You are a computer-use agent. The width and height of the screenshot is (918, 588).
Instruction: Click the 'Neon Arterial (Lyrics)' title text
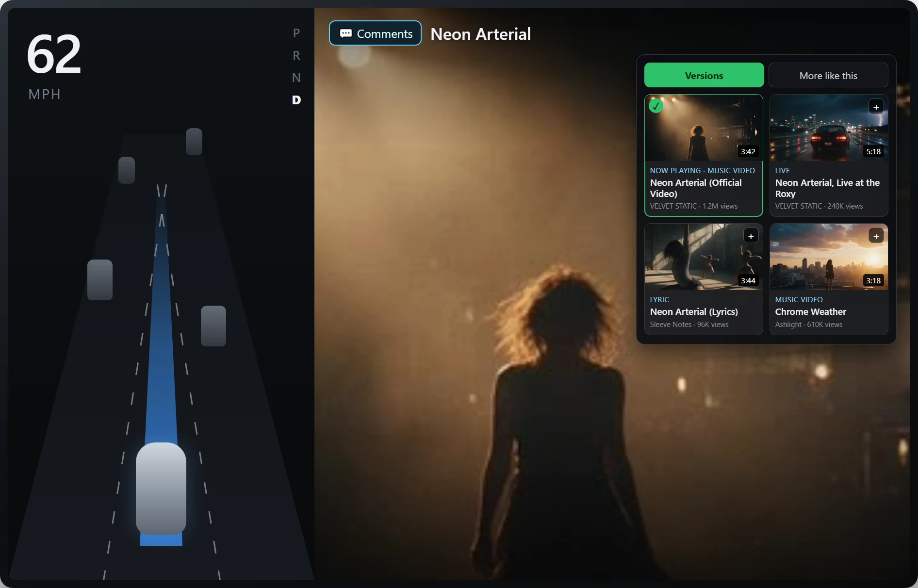[694, 311]
